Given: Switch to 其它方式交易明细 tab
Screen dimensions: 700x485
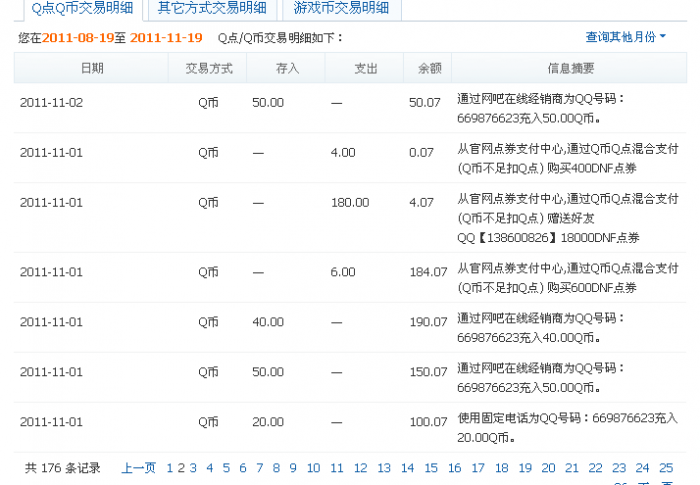Looking at the screenshot, I should [x=212, y=8].
